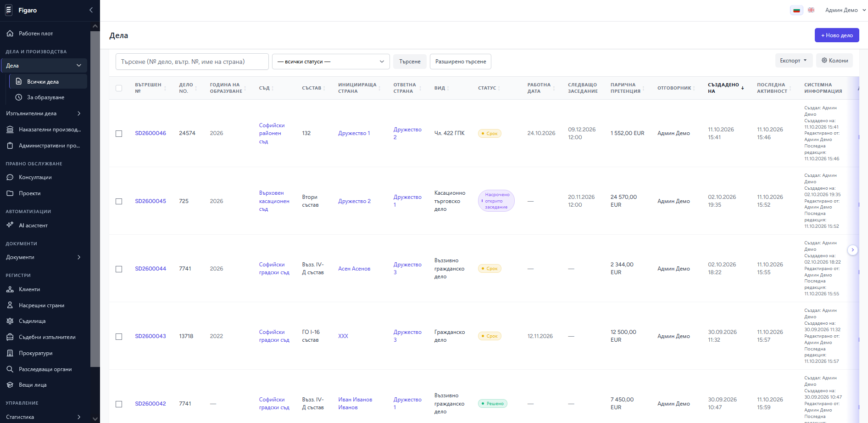Screen dimensions: 868x423
Task: Open За образуване in the sidebar
Action: 48,97
